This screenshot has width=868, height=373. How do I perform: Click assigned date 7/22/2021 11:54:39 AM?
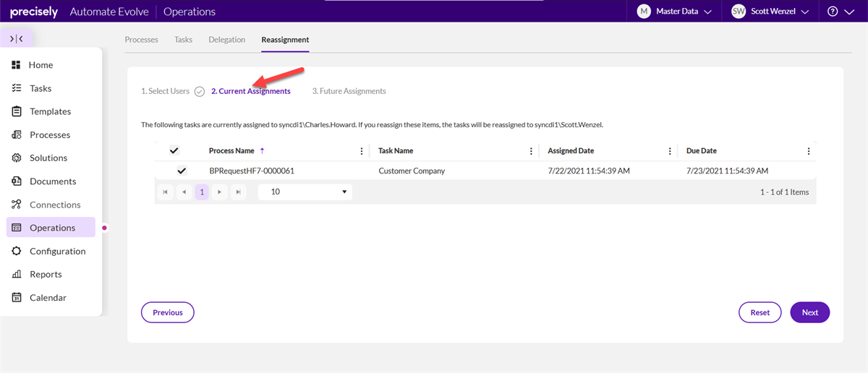pos(589,171)
